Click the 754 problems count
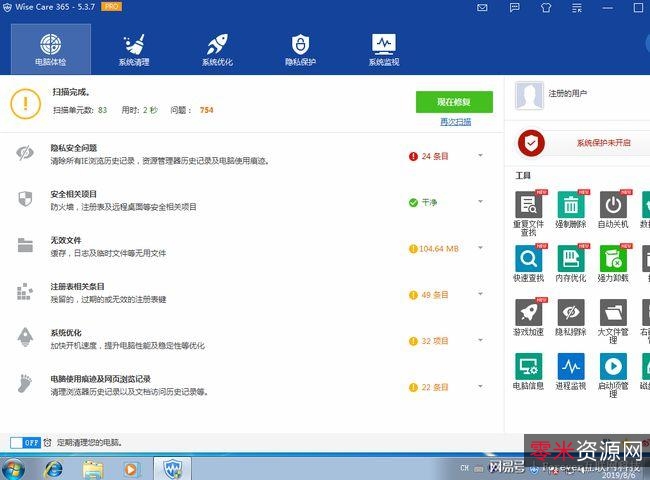This screenshot has height=480, width=650. point(206,110)
